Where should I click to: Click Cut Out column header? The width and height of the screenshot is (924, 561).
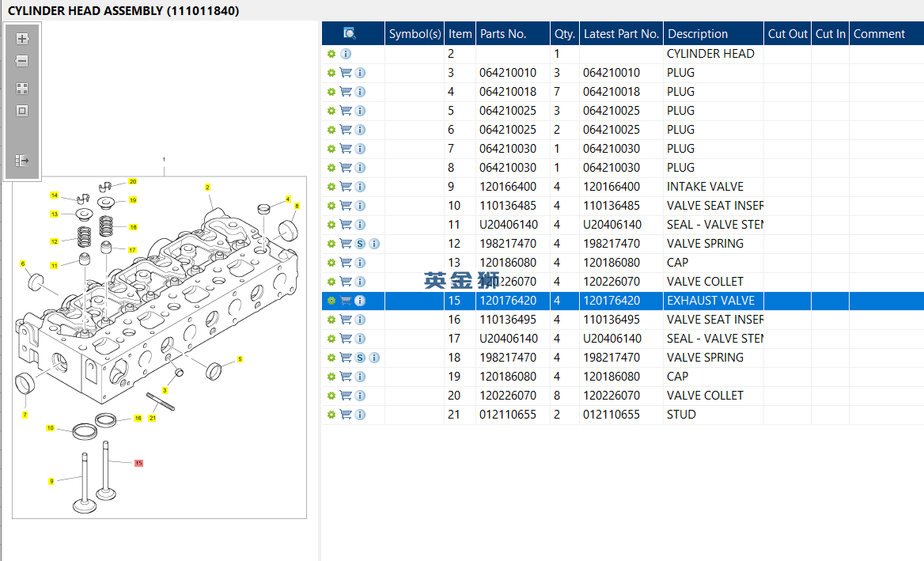[787, 33]
